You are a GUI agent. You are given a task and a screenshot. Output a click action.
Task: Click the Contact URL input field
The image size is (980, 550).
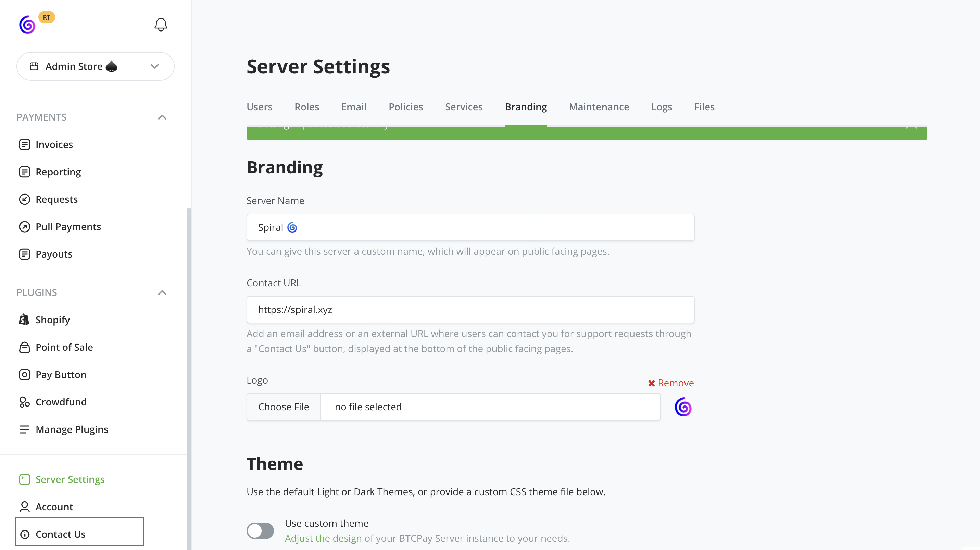tap(470, 310)
